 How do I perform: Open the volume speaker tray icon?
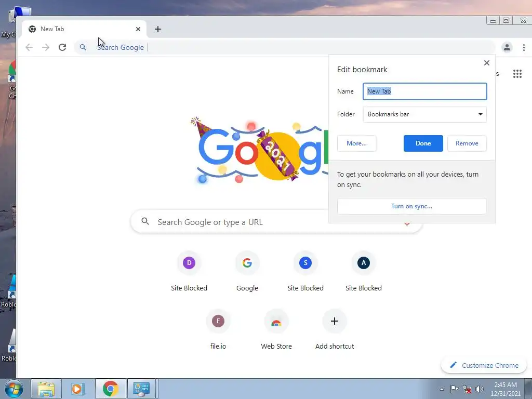(x=480, y=389)
